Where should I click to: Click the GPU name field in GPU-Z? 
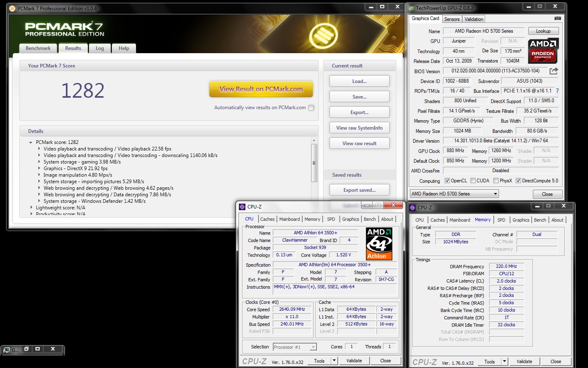coord(484,31)
